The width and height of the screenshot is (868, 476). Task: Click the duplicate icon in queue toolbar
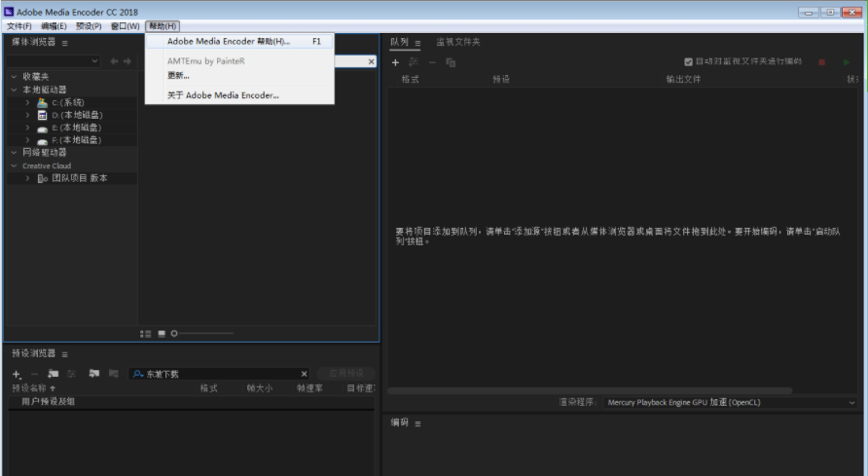pyautogui.click(x=451, y=62)
